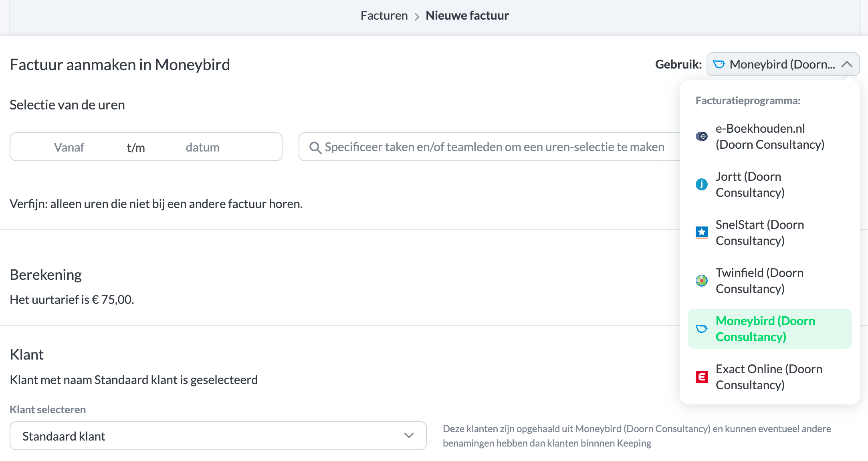Click Nieuwe factuur breadcrumb

coord(467,16)
